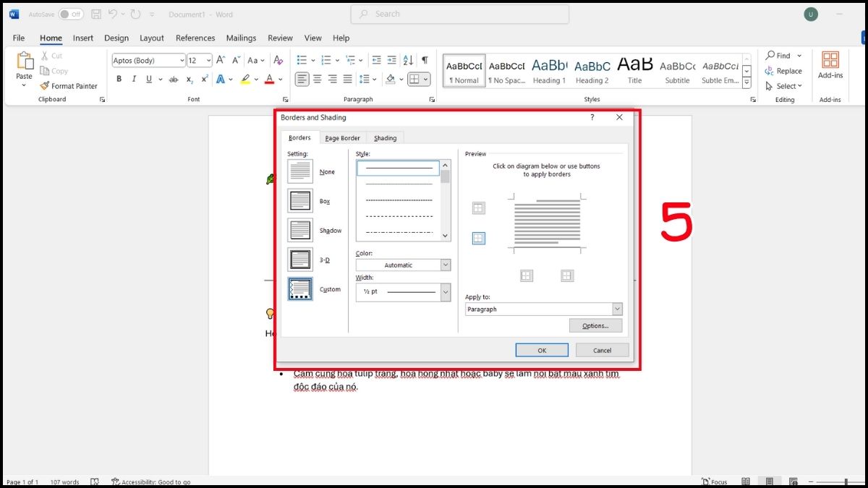
Task: Select the None border setting icon
Action: click(x=300, y=171)
